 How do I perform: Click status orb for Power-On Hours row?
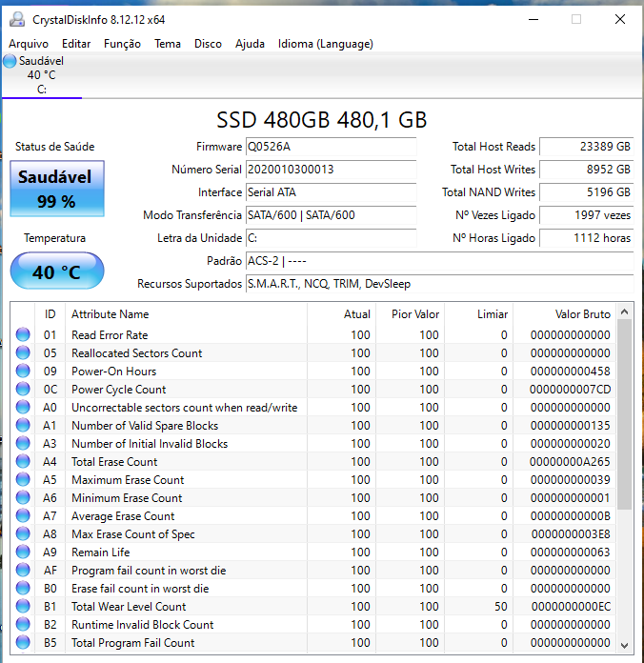point(23,371)
